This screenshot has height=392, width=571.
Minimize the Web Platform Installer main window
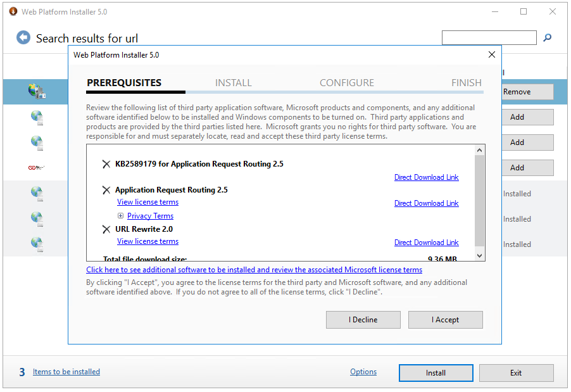[x=495, y=11]
